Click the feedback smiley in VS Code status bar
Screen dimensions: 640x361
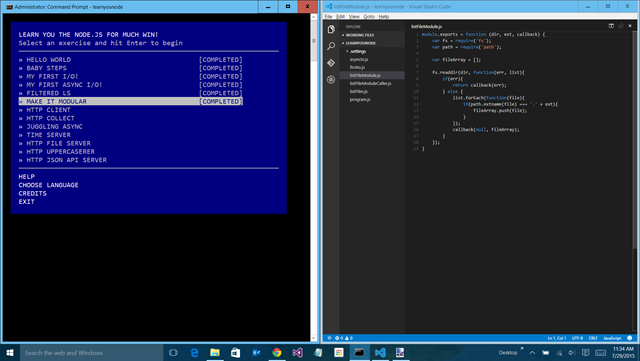630,338
